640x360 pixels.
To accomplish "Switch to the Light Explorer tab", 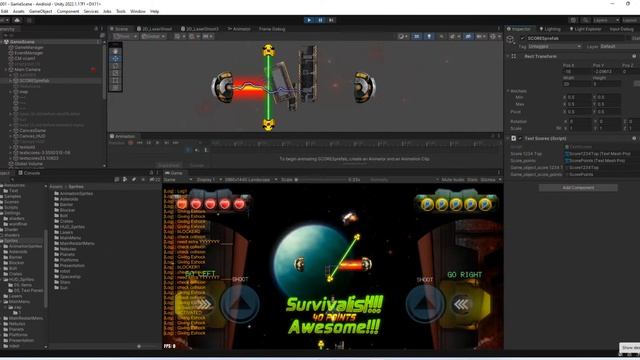I will pyautogui.click(x=585, y=29).
